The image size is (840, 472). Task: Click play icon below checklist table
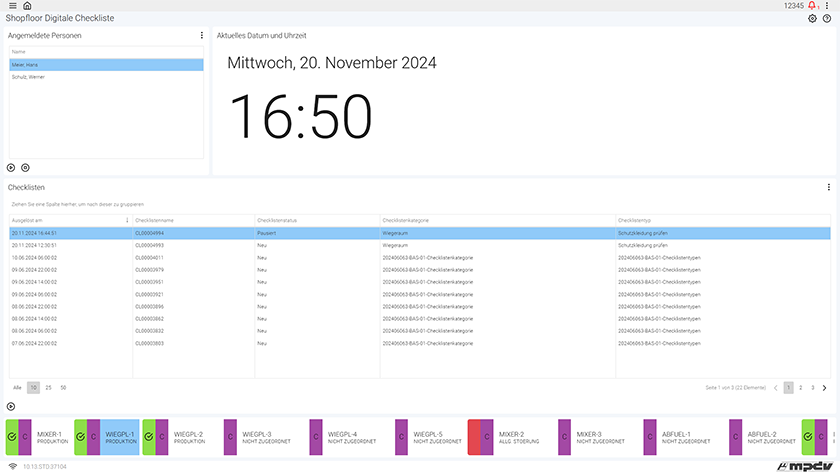click(12, 406)
